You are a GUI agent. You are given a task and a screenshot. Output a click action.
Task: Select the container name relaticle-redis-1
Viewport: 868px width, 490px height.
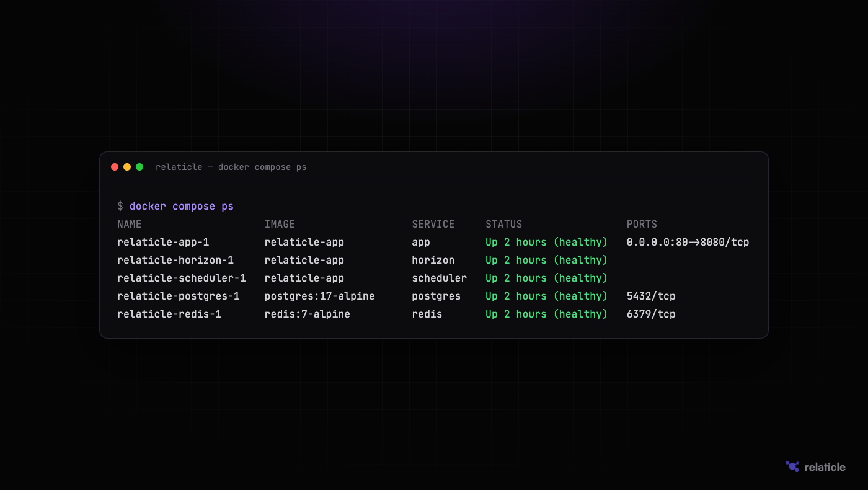pos(169,314)
